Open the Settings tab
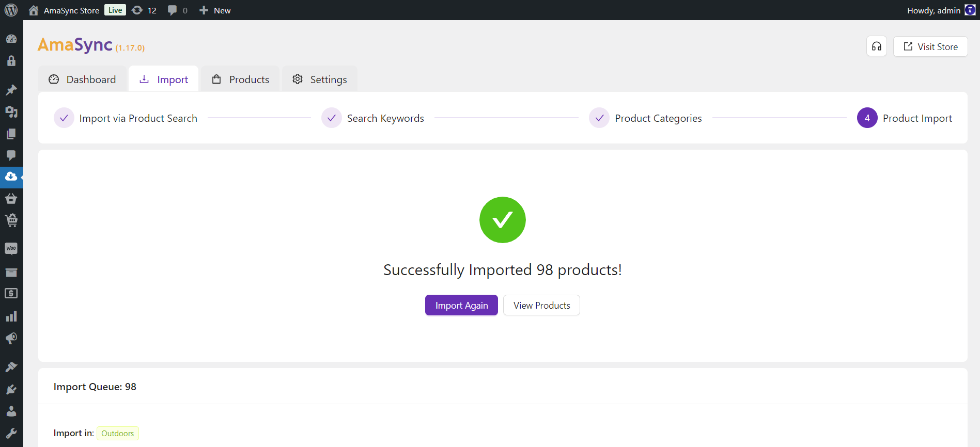The width and height of the screenshot is (980, 447). (319, 79)
